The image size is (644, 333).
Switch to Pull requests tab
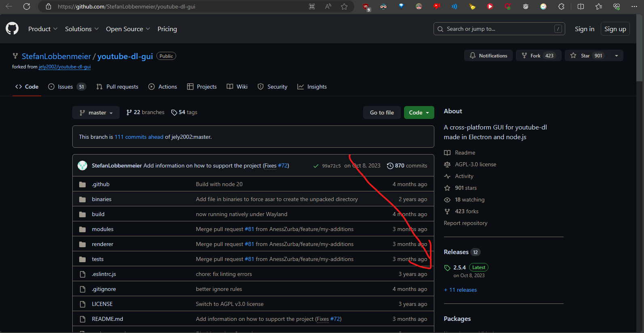tap(118, 87)
